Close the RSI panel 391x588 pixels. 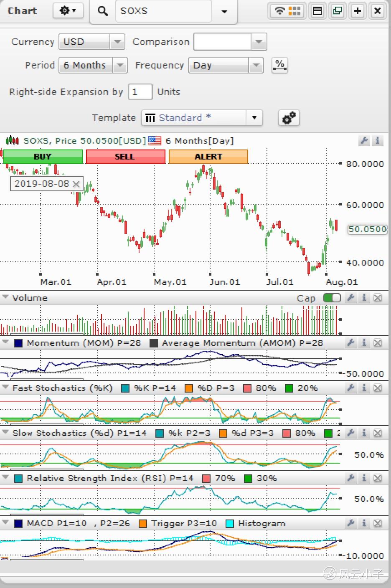[x=378, y=478]
